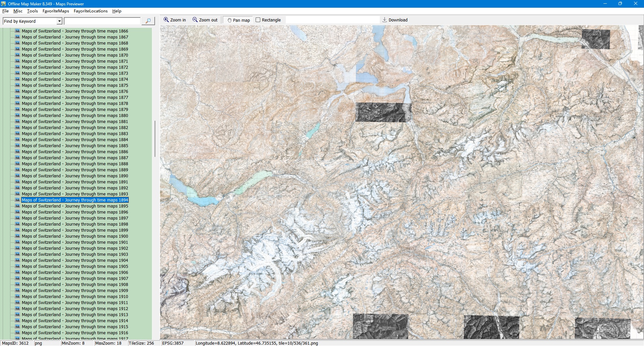Click map icon beside 1900 entry
Screen dimensions: 644x346
pyautogui.click(x=18, y=236)
